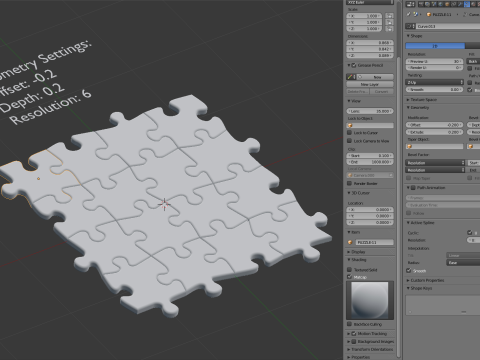Open the Render Layers properties tab icon

coord(427,4)
